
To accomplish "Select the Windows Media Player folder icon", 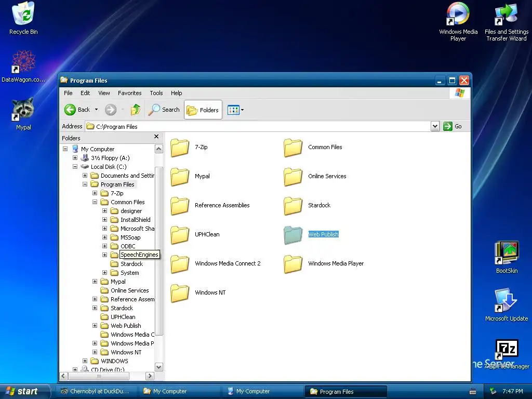I will [x=293, y=264].
